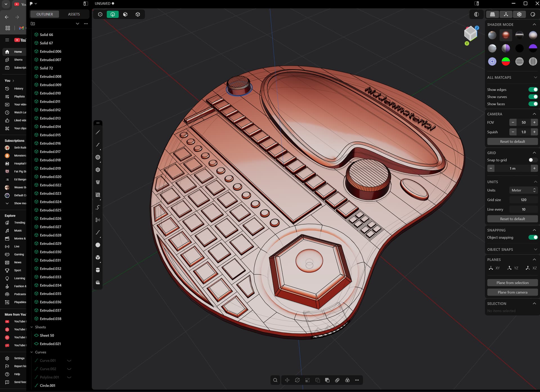Select the Cylinder primitive tool
Image resolution: width=540 pixels, height=392 pixels.
click(x=98, y=270)
